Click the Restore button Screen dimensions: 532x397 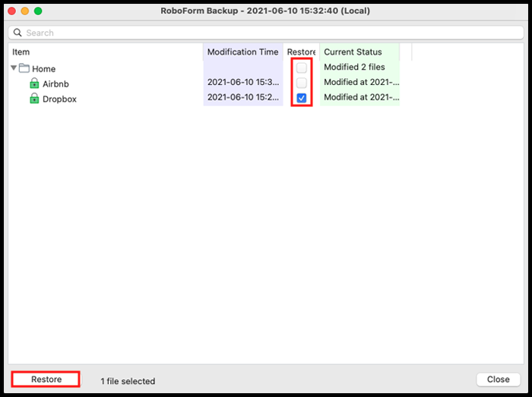(46, 379)
